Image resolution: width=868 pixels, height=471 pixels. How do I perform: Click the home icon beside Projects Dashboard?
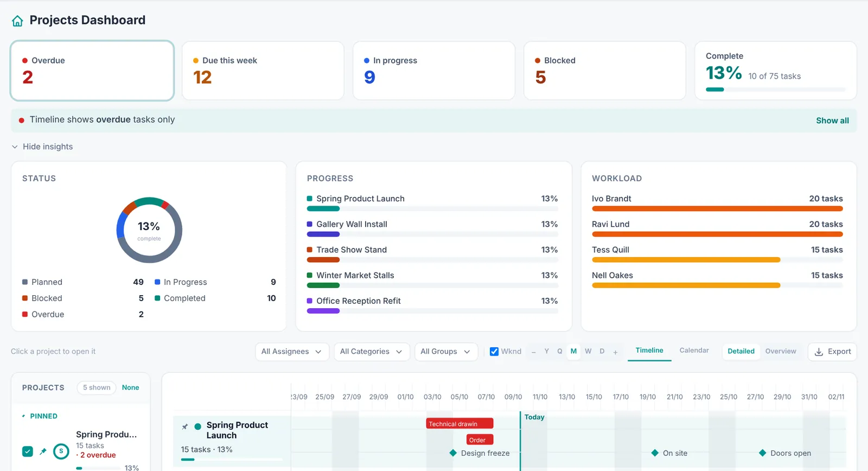click(x=17, y=21)
